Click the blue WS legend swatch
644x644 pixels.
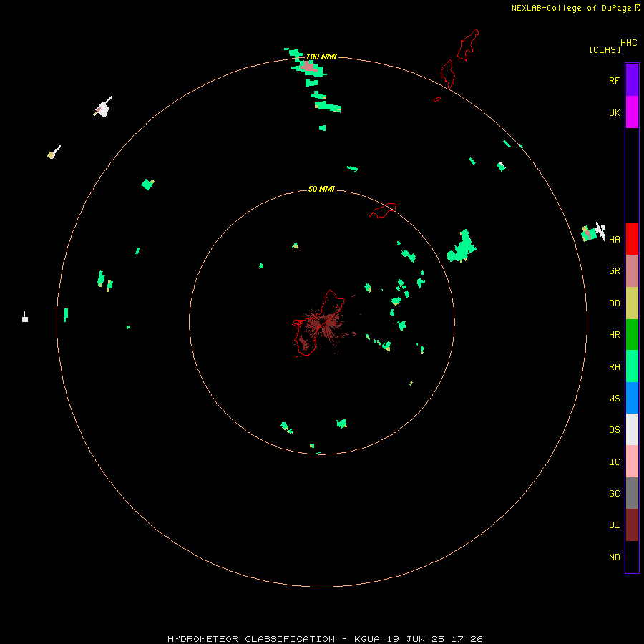pyautogui.click(x=632, y=398)
